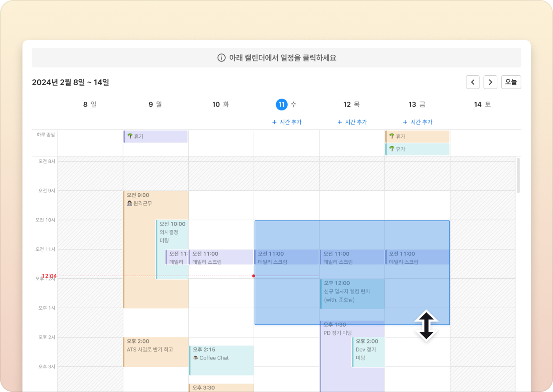Select the 8 일 day header
Viewport: 553px width, 392px height.
[90, 104]
